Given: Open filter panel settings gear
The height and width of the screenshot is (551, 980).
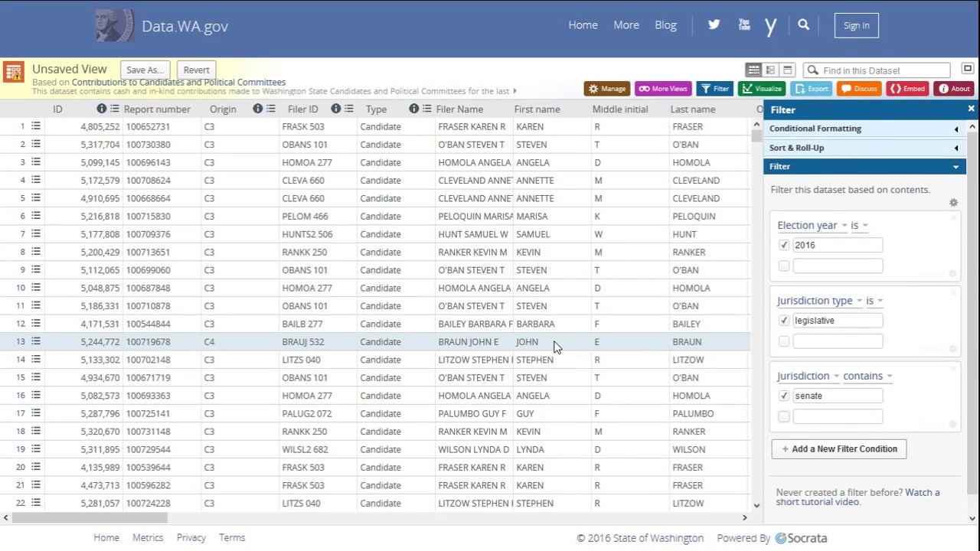Looking at the screenshot, I should pos(953,203).
